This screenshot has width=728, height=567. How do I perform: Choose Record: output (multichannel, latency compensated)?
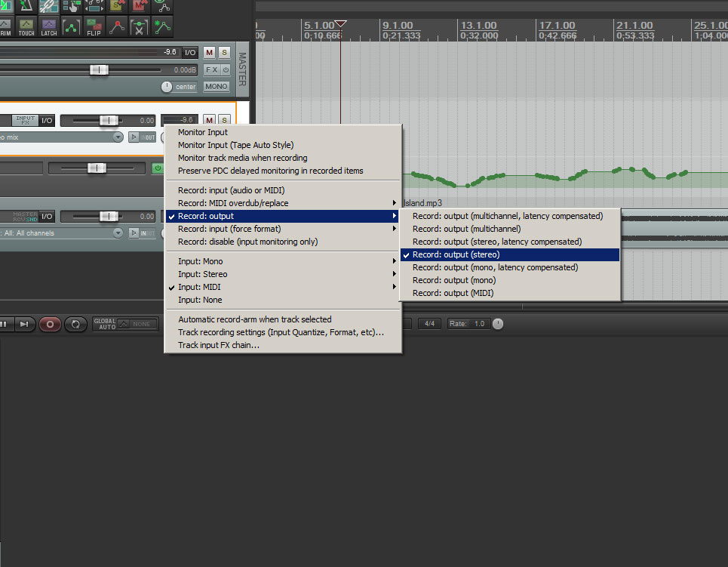point(510,216)
